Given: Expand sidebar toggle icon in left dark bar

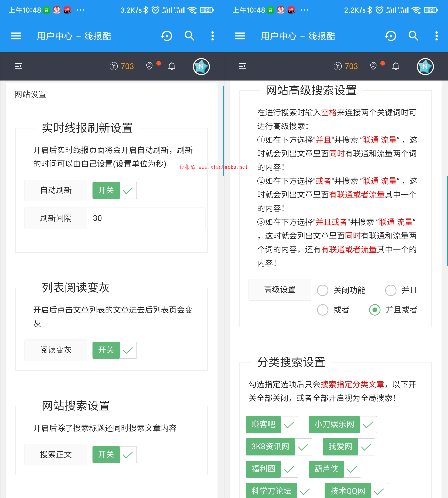Looking at the screenshot, I should coord(18,66).
